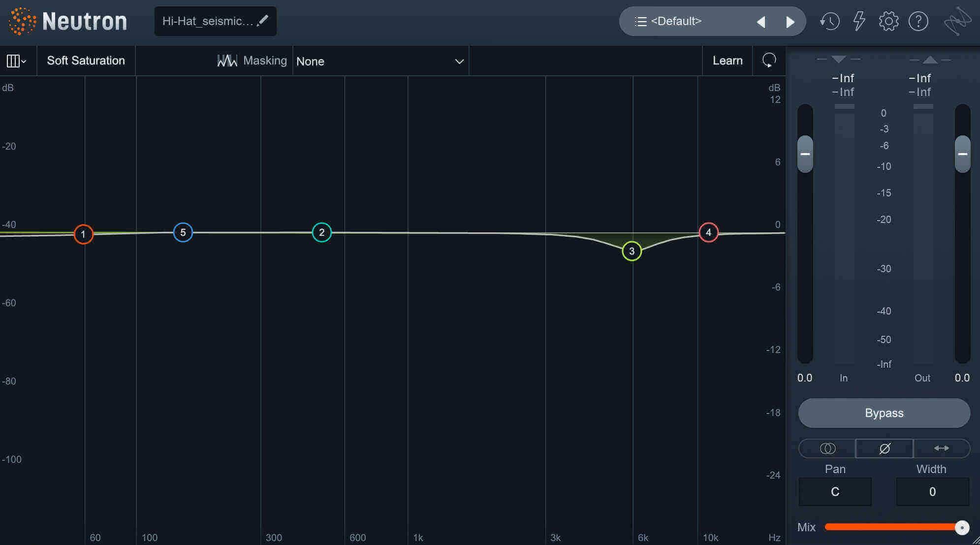Screen dimensions: 980x545
Task: Click the pencil rename icon
Action: 263,21
